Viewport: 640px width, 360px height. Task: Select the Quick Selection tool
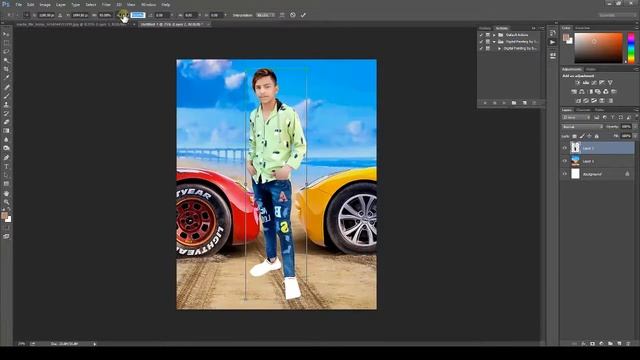[6, 60]
